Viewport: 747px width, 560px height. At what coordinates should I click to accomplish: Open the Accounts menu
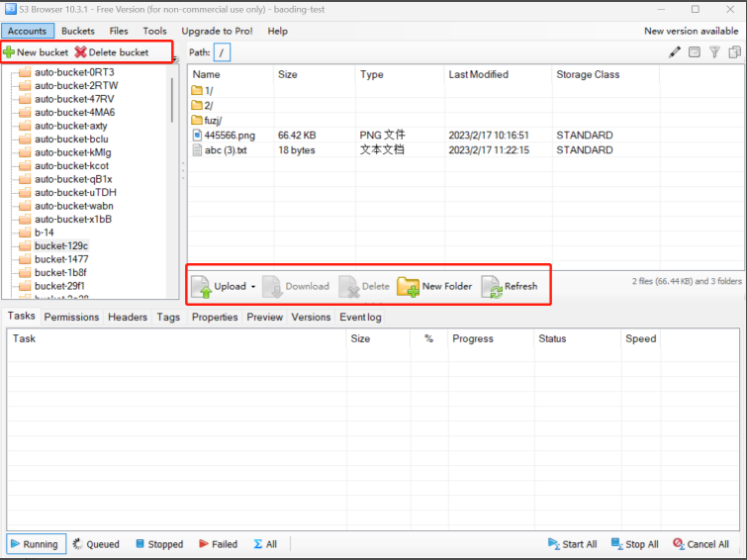[27, 31]
